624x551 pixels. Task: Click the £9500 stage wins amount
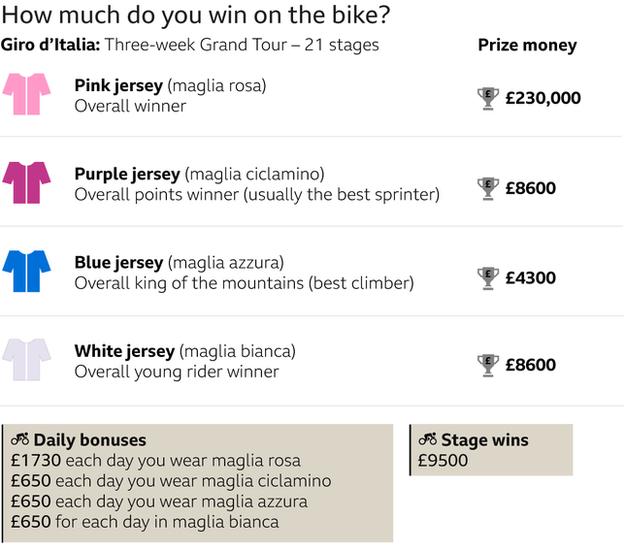pos(443,461)
